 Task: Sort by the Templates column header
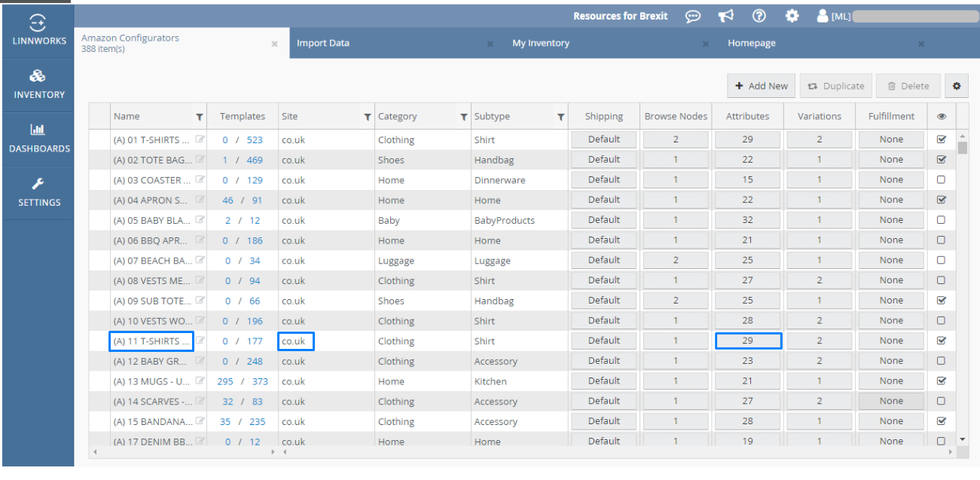coord(243,117)
